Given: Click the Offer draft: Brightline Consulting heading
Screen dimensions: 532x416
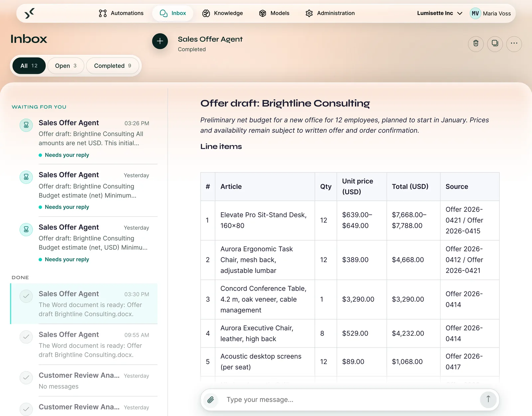Looking at the screenshot, I should [285, 104].
